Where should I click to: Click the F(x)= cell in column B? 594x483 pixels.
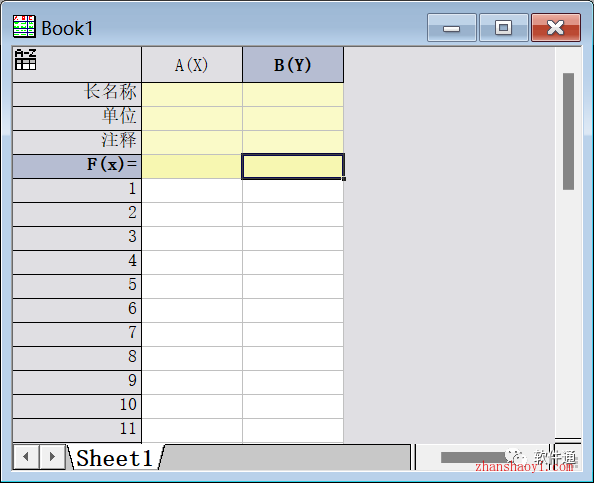(293, 166)
